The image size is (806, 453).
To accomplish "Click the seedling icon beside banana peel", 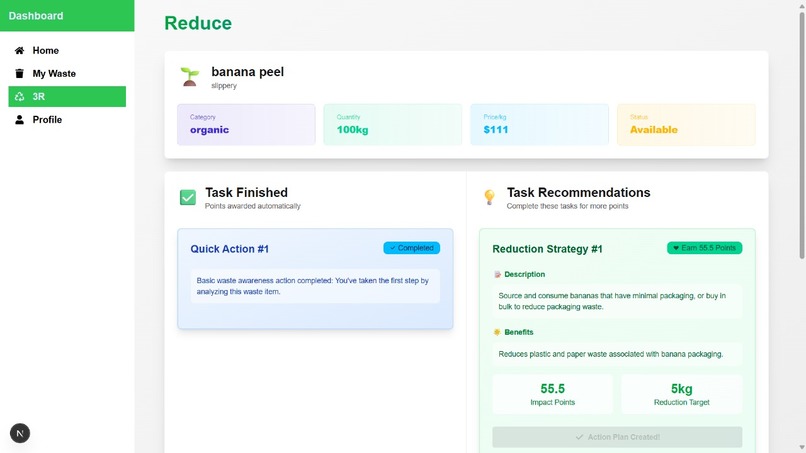I will (x=190, y=77).
